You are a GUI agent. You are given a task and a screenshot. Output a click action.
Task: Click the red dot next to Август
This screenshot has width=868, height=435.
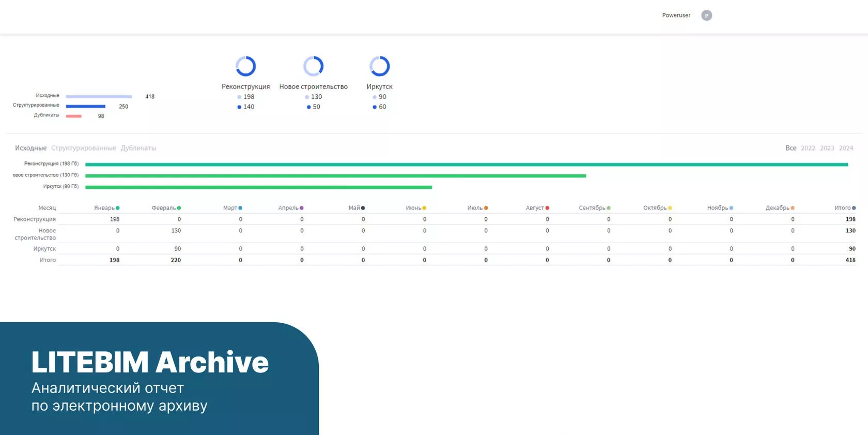click(547, 208)
